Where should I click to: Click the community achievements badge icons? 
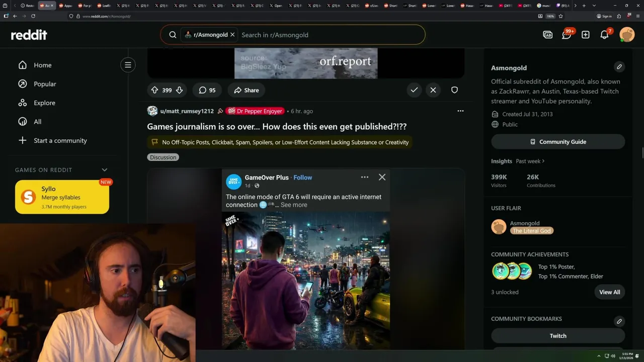(512, 271)
